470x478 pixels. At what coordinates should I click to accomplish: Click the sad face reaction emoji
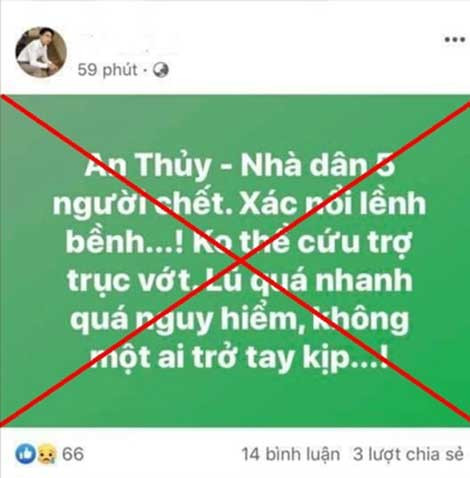coord(46,454)
